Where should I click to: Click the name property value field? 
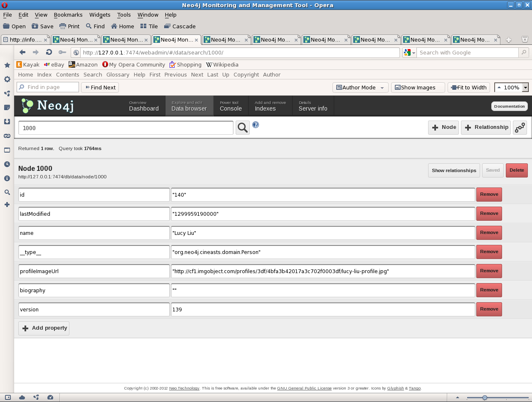click(323, 233)
